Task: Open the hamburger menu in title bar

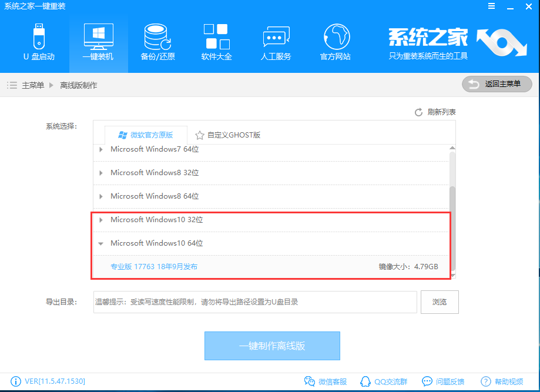Action: 492,6
